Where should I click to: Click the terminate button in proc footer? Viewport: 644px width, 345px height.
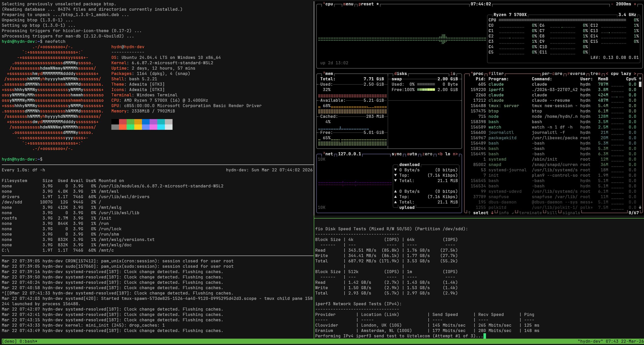click(530, 213)
